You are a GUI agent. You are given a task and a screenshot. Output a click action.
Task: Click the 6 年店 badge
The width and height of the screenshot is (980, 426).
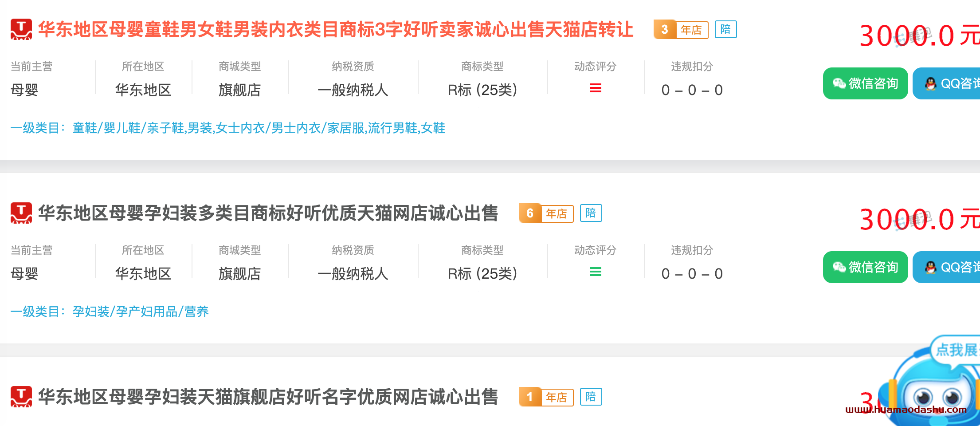click(x=546, y=213)
